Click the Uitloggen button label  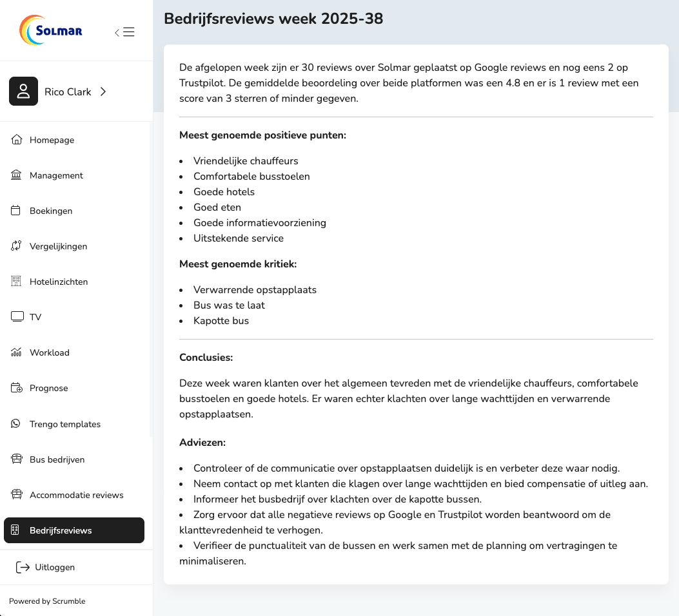pyautogui.click(x=55, y=567)
